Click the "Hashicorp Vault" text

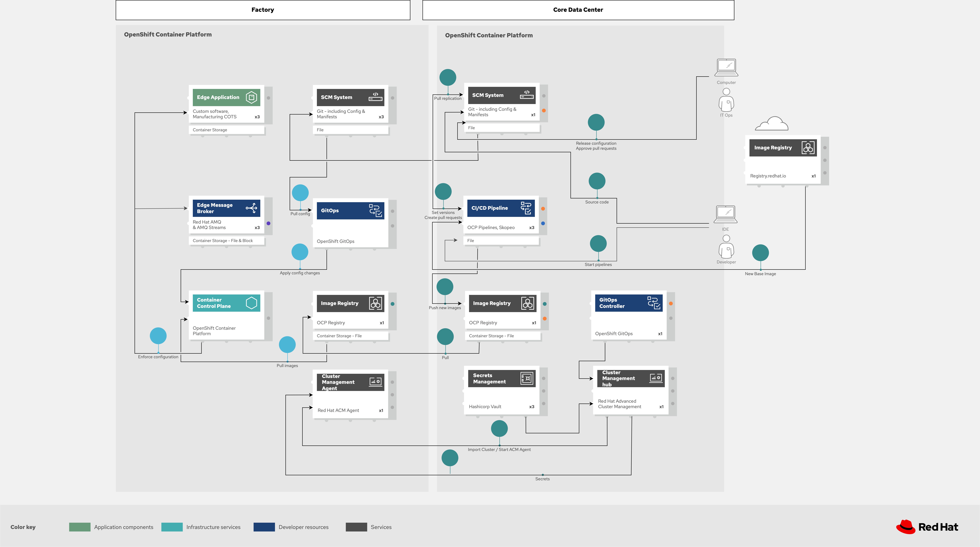click(485, 406)
